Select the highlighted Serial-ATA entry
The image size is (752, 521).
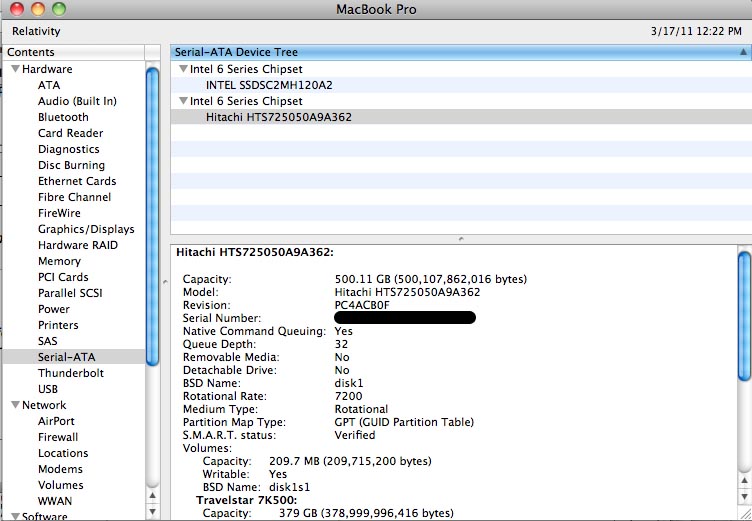[x=74, y=357]
